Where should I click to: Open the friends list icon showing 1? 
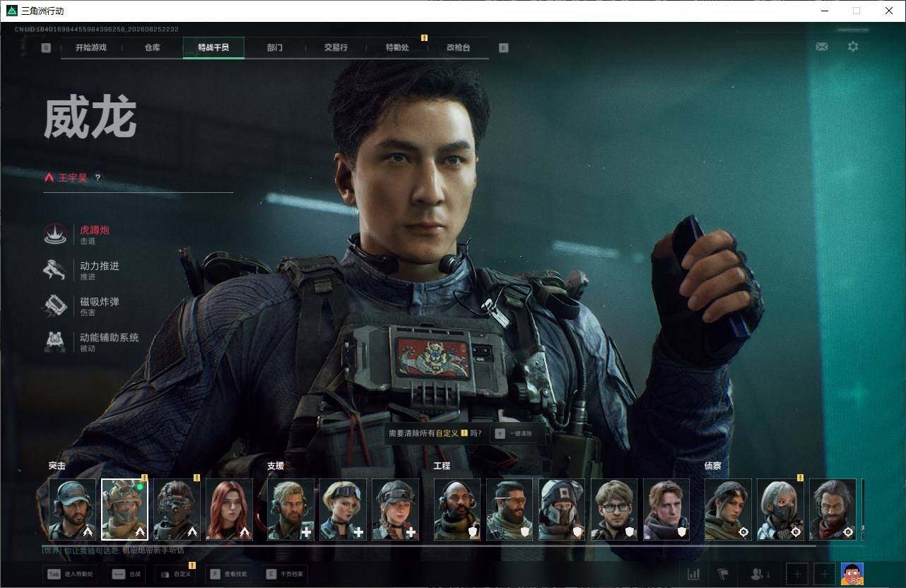pos(760,574)
